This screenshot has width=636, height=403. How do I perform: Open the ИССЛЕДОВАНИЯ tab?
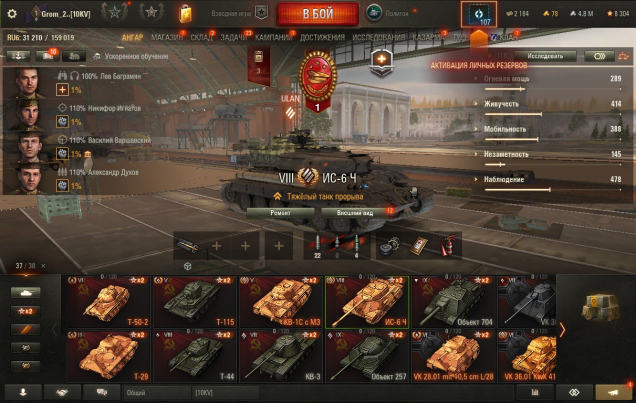[378, 37]
